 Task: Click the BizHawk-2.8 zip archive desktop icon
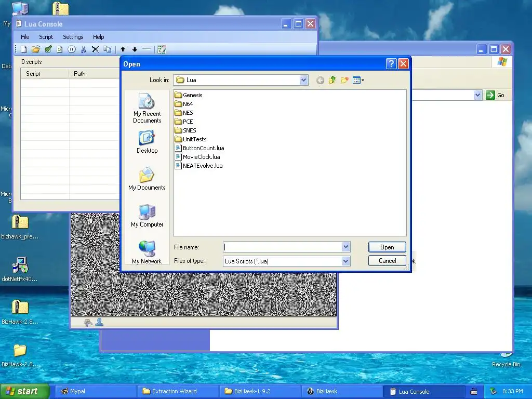[x=20, y=312]
